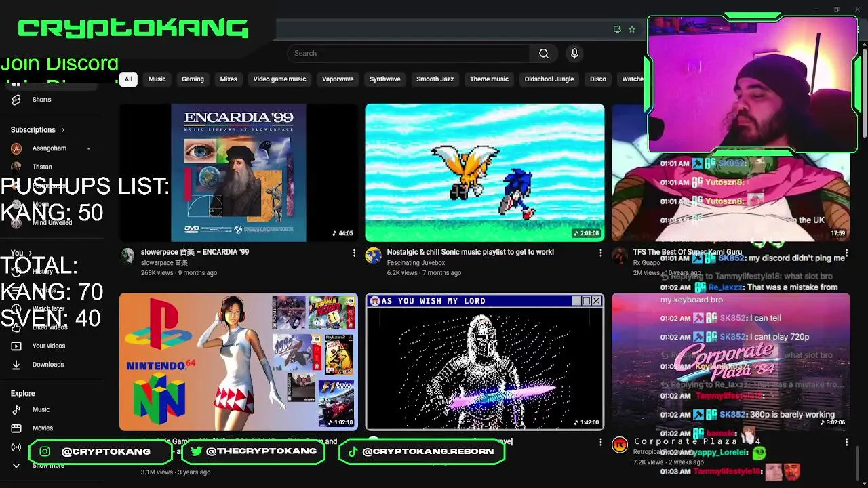Viewport: 868px width, 488px height.
Task: Open the Corporate Plaza channel avatar
Action: (620, 445)
